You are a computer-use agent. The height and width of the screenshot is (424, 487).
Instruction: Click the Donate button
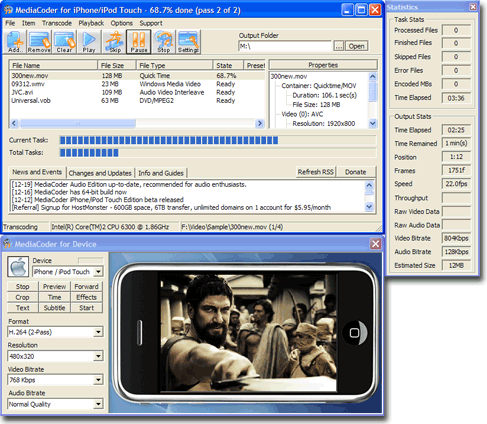pyautogui.click(x=356, y=172)
